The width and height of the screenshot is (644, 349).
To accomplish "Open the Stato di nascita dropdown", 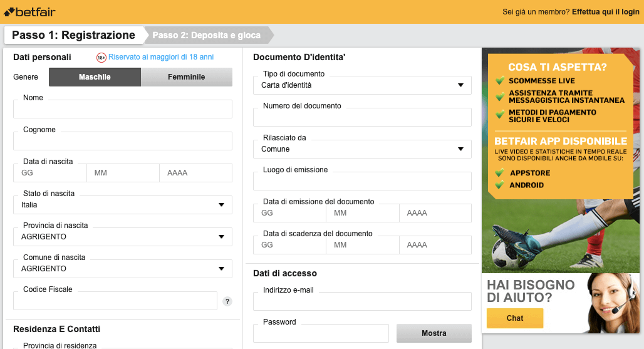I will coord(122,204).
